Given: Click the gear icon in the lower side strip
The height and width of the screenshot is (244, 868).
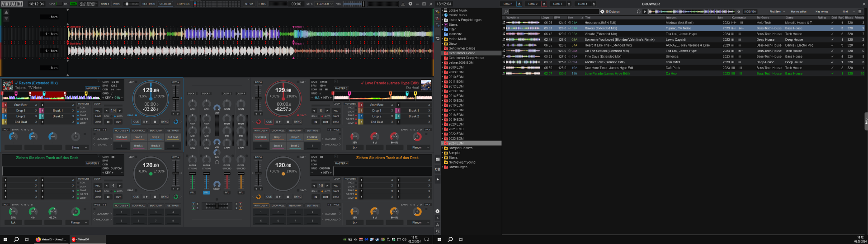Looking at the screenshot, I should coord(437,211).
